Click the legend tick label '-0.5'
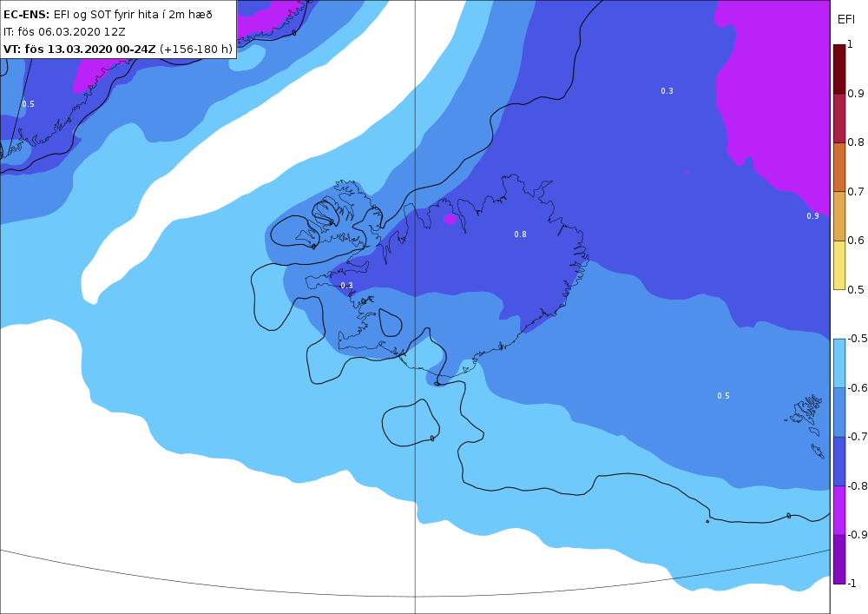Image resolution: width=868 pixels, height=614 pixels. (857, 339)
